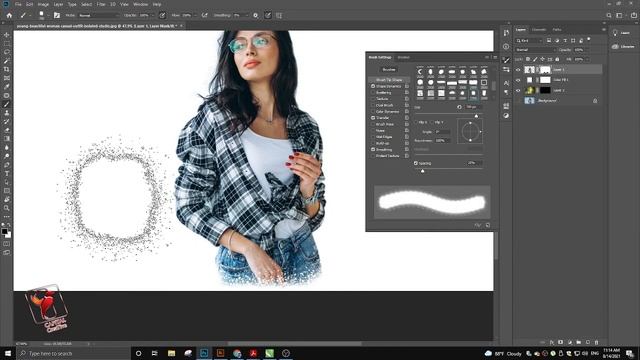Toggle symmetry paint options icon
The width and height of the screenshot is (640, 360).
click(279, 16)
